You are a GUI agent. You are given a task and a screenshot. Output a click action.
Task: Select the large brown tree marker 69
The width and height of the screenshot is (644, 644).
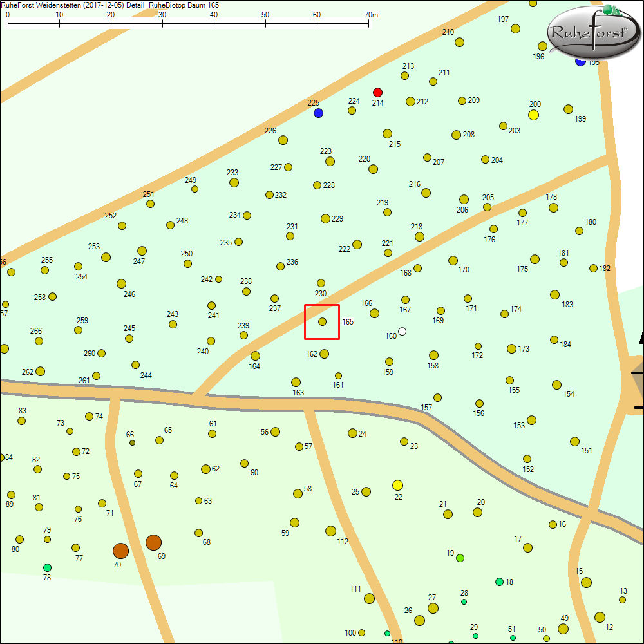[x=153, y=542]
